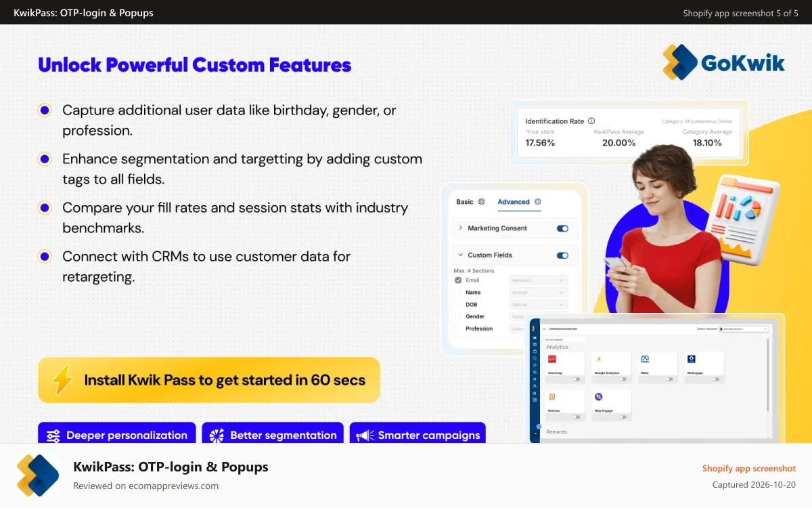
Task: Click the gear icon next to Advanced
Action: (538, 202)
